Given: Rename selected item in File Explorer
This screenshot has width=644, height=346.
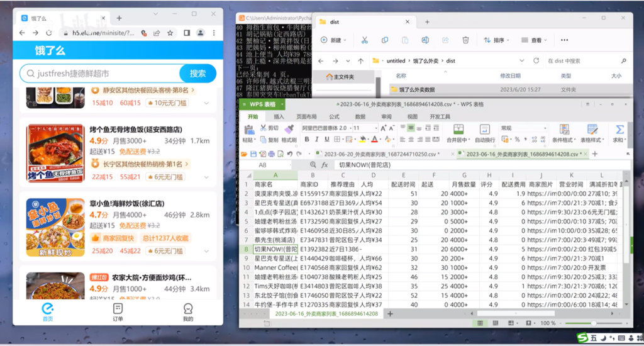Looking at the screenshot, I should pos(425,40).
